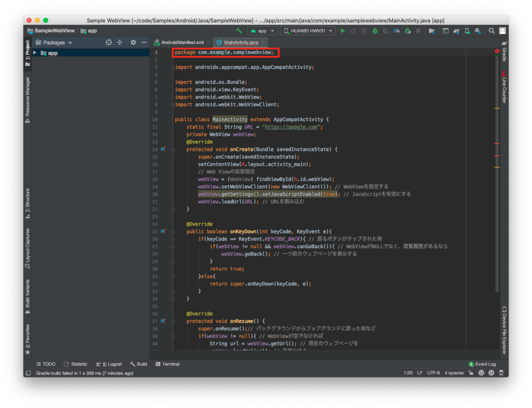The height and width of the screenshot is (408, 532).
Task: Open the HUAWEI HWV31 device dropdown
Action: click(307, 31)
